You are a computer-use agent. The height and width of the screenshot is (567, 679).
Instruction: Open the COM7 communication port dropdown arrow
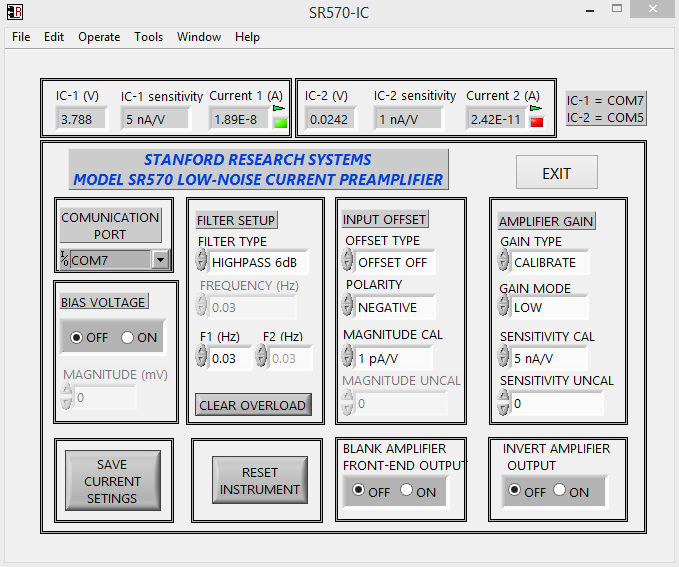[x=161, y=260]
